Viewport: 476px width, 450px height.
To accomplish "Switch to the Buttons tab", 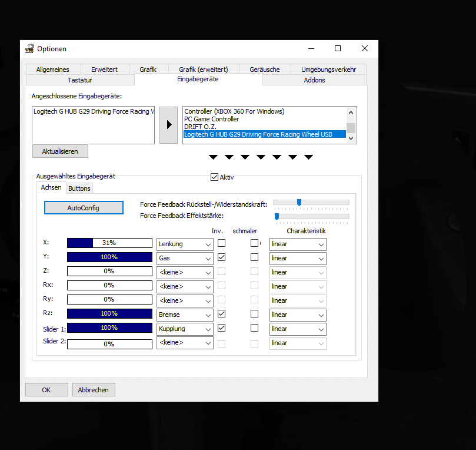I will pos(79,188).
